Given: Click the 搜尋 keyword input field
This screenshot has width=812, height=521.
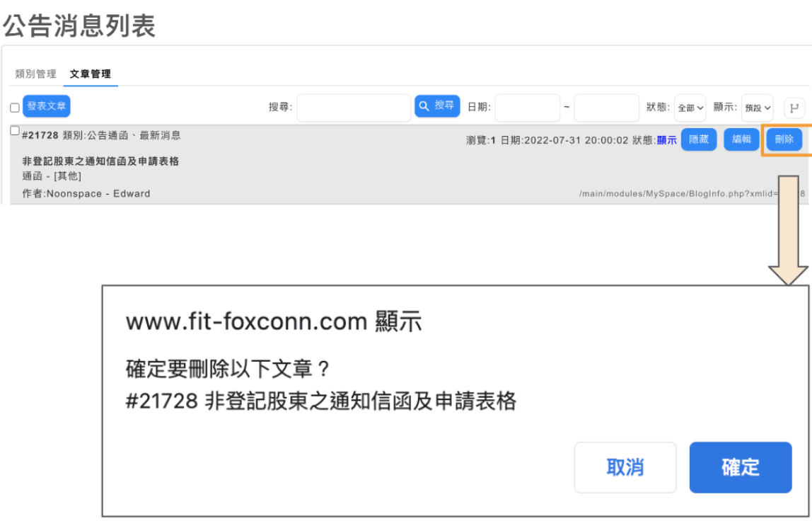Looking at the screenshot, I should (354, 108).
